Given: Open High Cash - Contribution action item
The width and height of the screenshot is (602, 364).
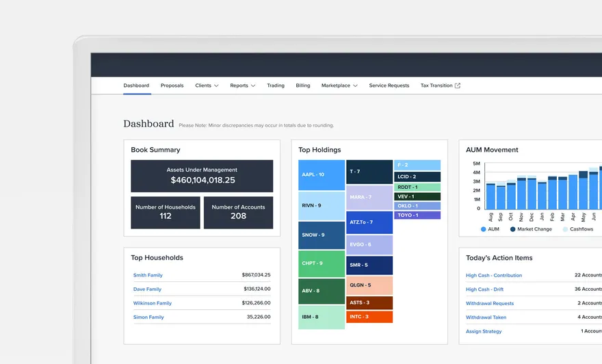Looking at the screenshot, I should [494, 275].
